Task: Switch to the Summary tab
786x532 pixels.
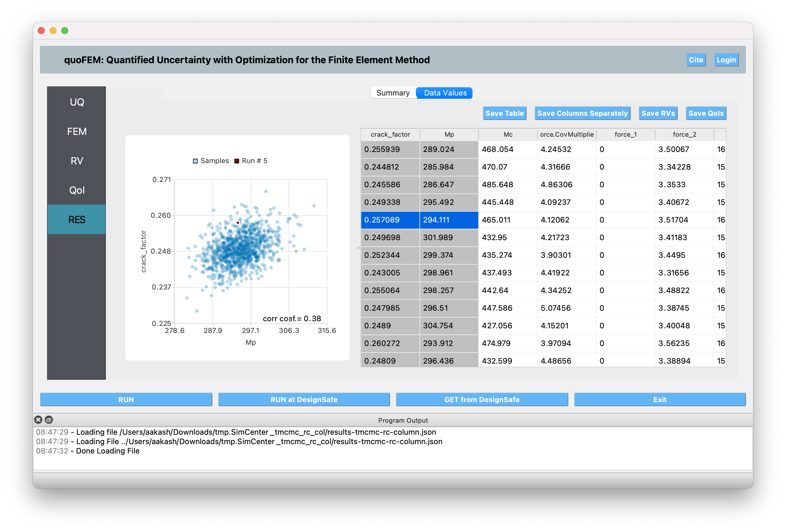Action: (x=393, y=93)
